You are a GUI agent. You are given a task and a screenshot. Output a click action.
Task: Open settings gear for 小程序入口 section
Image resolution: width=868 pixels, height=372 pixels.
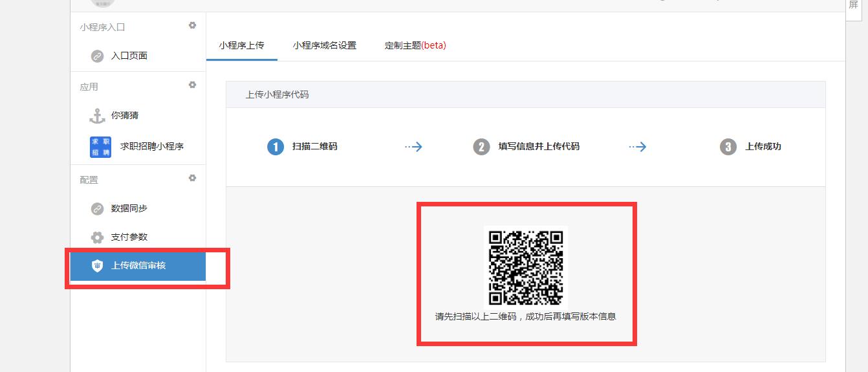click(x=192, y=25)
